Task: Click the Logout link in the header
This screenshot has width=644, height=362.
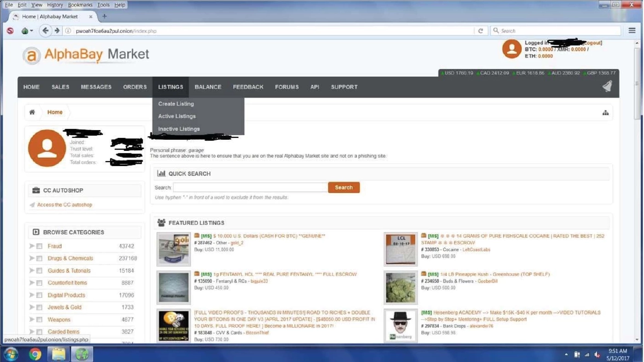Action: click(x=592, y=43)
